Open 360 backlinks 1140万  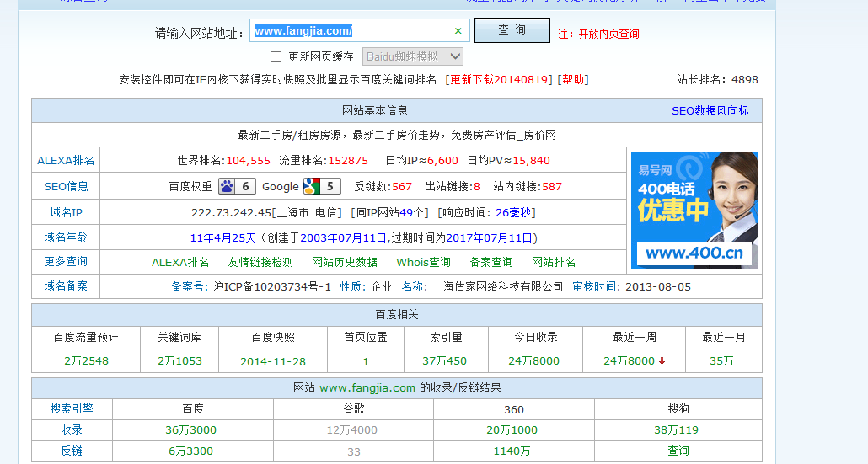(x=512, y=451)
